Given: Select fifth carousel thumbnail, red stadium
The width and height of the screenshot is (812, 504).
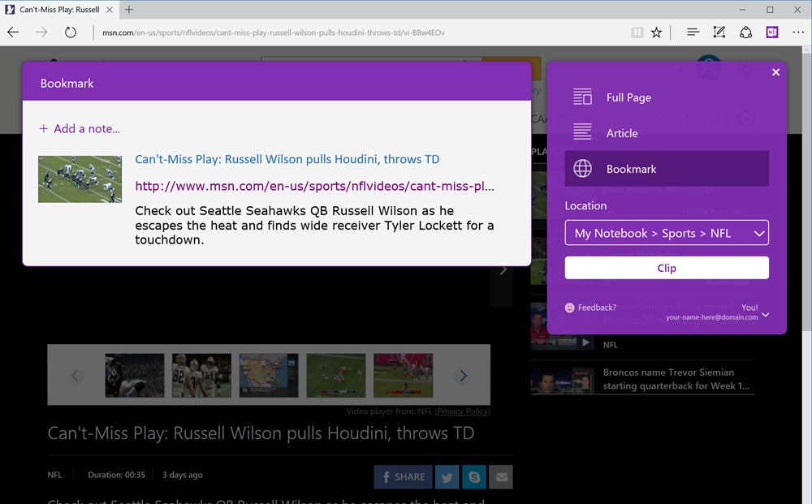Looking at the screenshot, I should coord(403,376).
